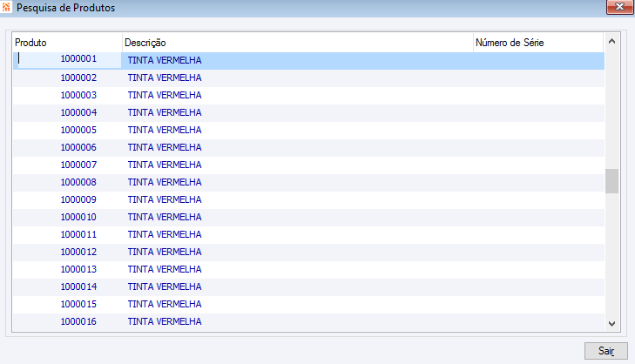Click TINTA VERMELHA in row 1000006
Image resolution: width=635 pixels, height=364 pixels.
tap(165, 147)
